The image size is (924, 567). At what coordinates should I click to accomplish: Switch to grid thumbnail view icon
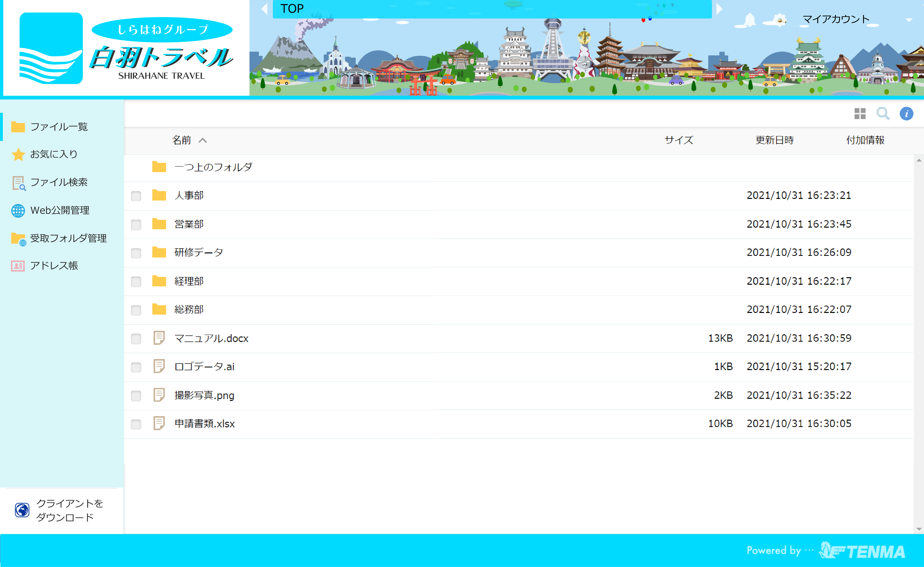[860, 114]
